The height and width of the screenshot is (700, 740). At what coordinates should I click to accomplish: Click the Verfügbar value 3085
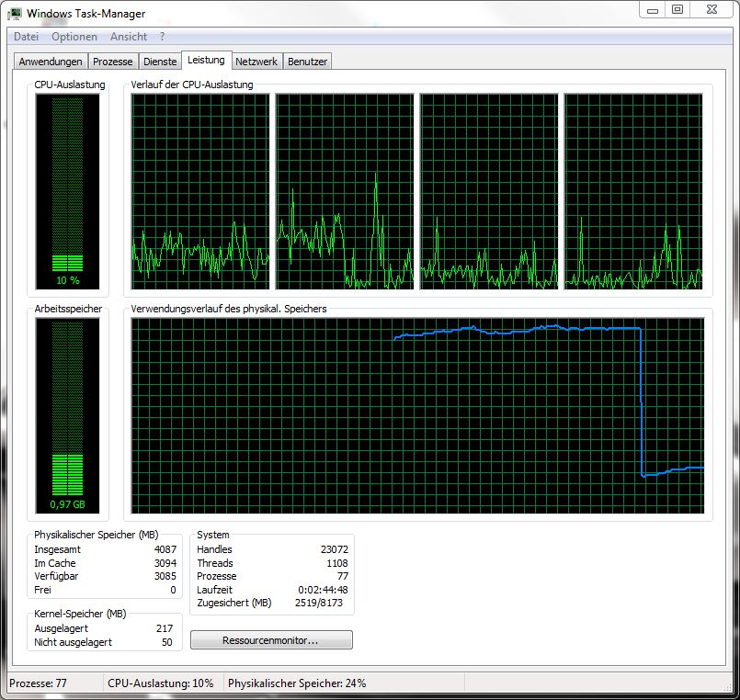coord(165,576)
